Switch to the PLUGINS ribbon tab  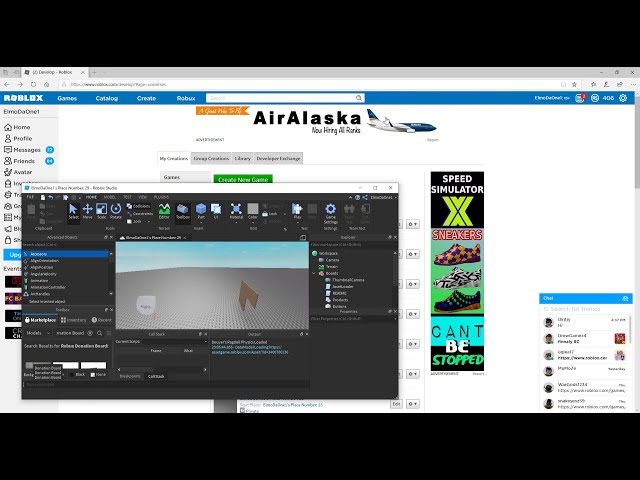click(x=162, y=197)
